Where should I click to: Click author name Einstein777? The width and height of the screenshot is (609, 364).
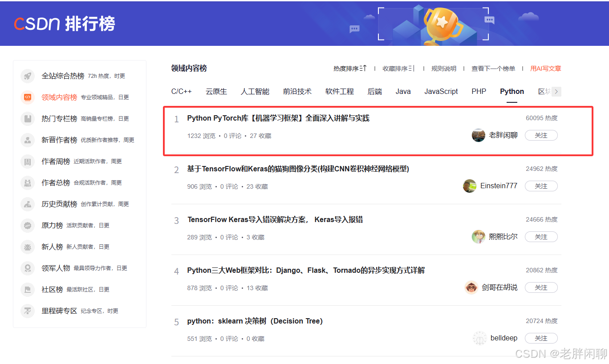(x=499, y=186)
